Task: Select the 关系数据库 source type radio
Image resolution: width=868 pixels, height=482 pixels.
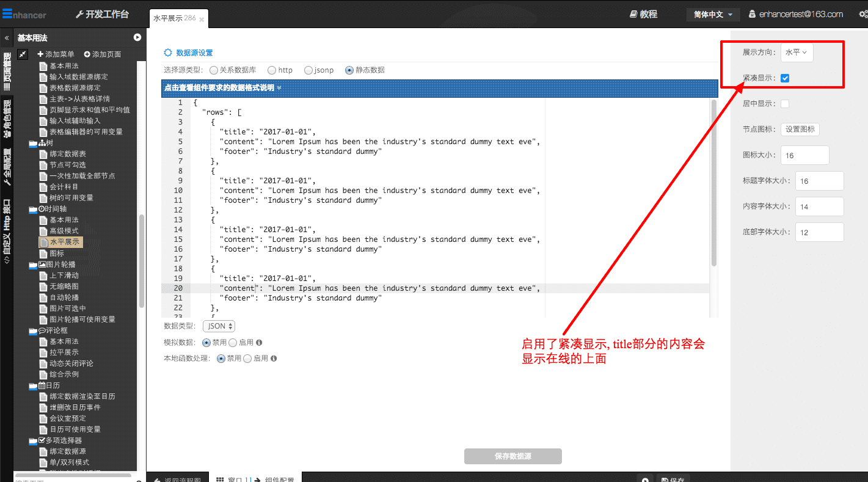Action: tap(213, 70)
